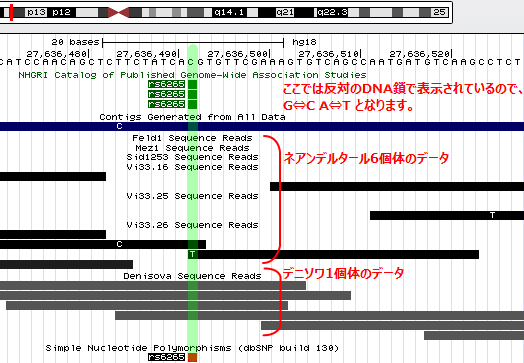Click the q14.1 band on the ideogram

point(229,13)
